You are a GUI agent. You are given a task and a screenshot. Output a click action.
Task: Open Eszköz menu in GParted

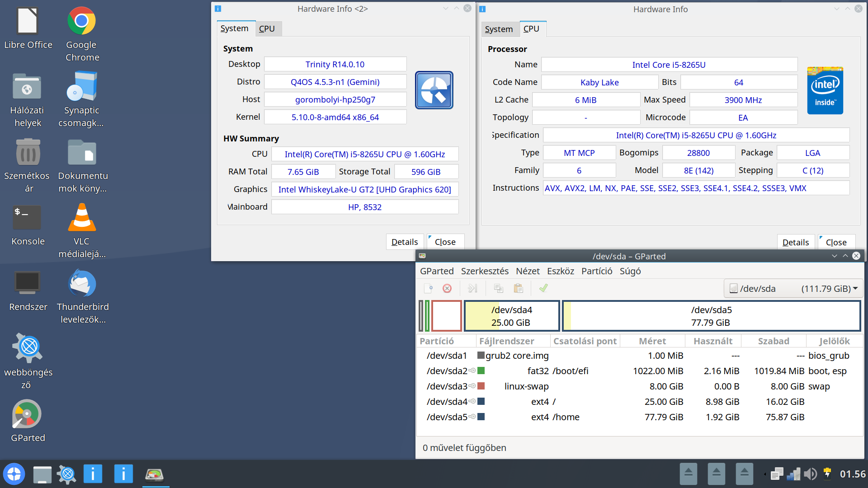pos(561,271)
